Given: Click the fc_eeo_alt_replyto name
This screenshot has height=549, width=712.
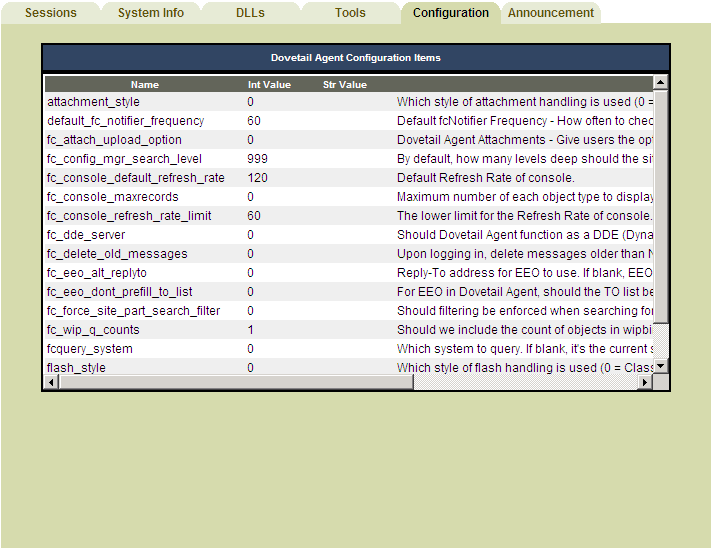Looking at the screenshot, I should point(97,273).
